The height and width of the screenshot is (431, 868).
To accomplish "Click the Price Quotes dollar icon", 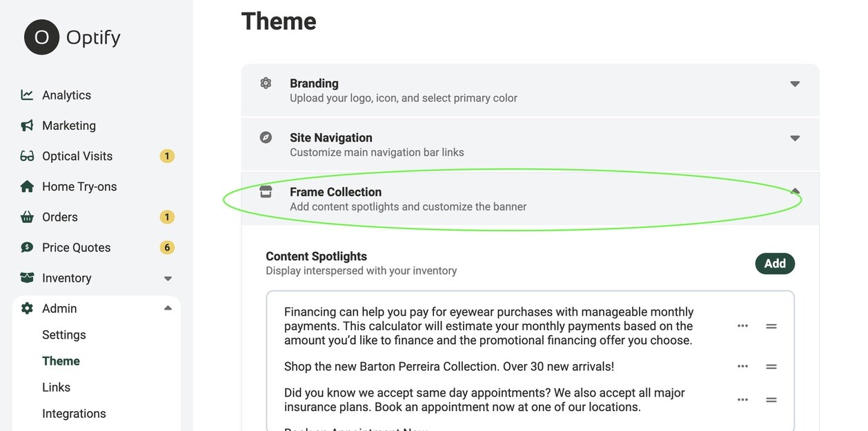I will (x=27, y=247).
